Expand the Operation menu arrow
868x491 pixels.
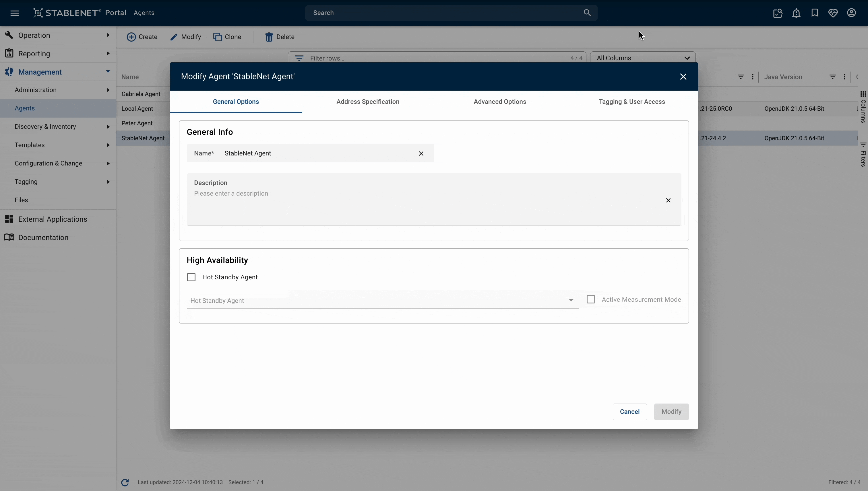pyautogui.click(x=108, y=35)
